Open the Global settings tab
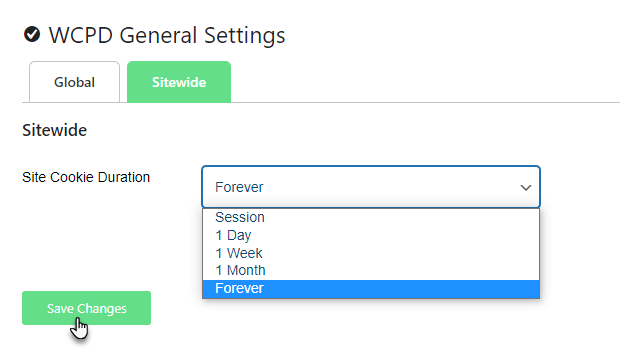 click(74, 82)
